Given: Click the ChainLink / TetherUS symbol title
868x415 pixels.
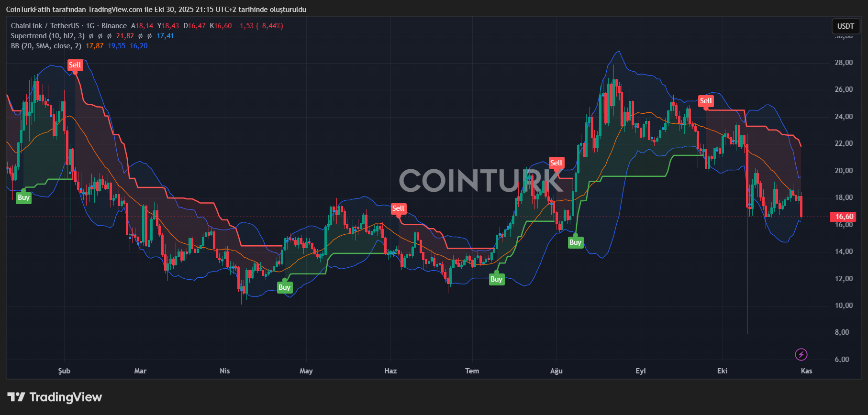Looking at the screenshot, I should (x=45, y=26).
